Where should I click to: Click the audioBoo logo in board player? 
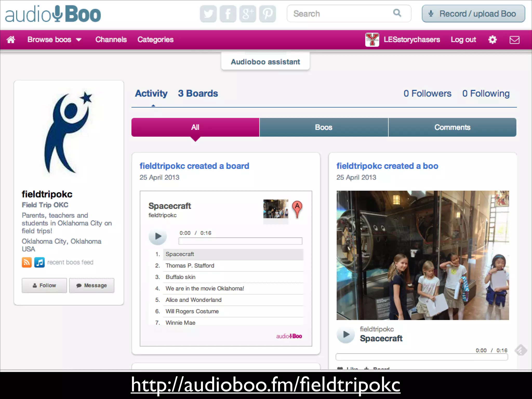[289, 336]
